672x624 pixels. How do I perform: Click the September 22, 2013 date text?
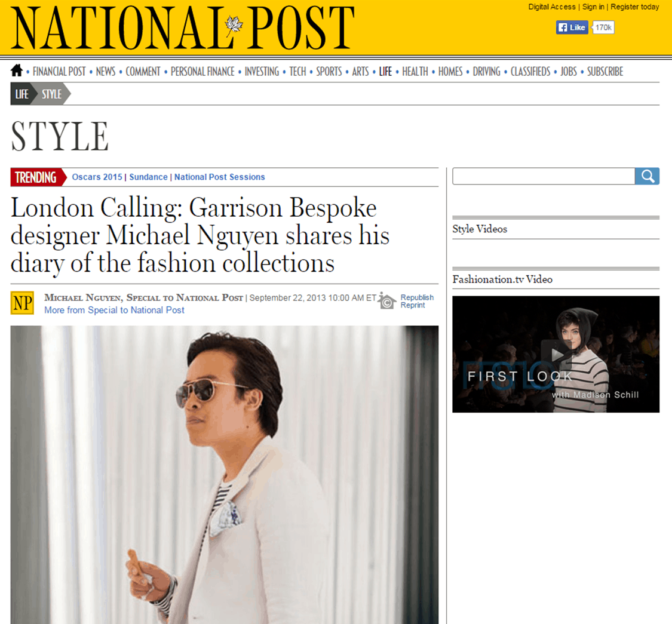click(x=313, y=298)
